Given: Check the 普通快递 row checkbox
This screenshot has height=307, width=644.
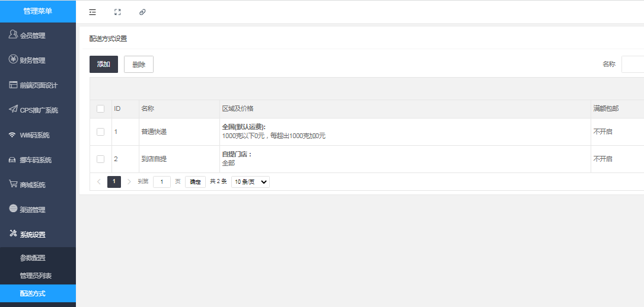Looking at the screenshot, I should (x=101, y=132).
